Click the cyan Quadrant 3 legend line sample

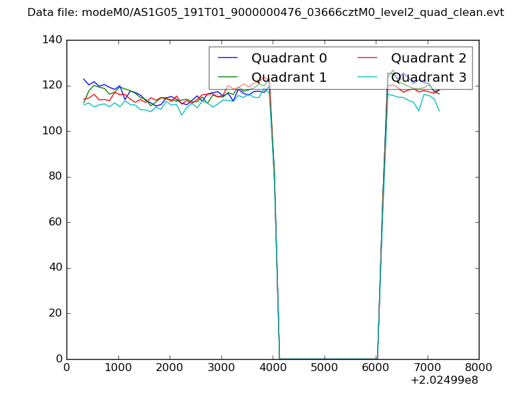pos(368,77)
